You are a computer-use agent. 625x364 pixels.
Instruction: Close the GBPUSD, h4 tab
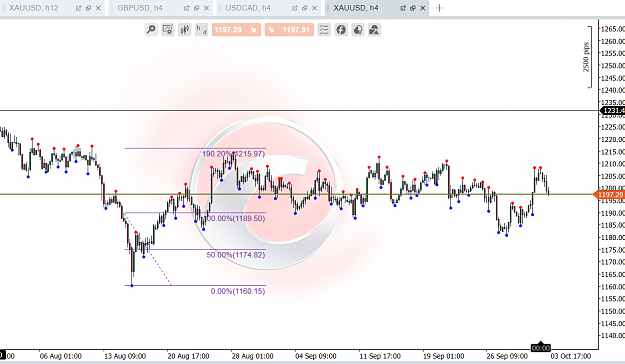click(x=206, y=8)
